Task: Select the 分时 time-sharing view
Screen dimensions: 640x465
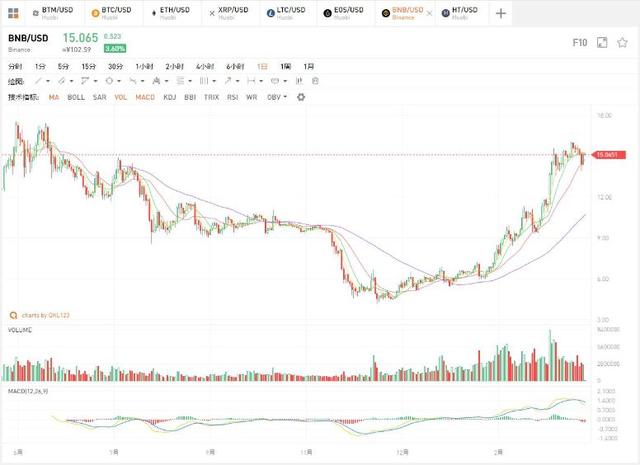Action: click(x=15, y=67)
